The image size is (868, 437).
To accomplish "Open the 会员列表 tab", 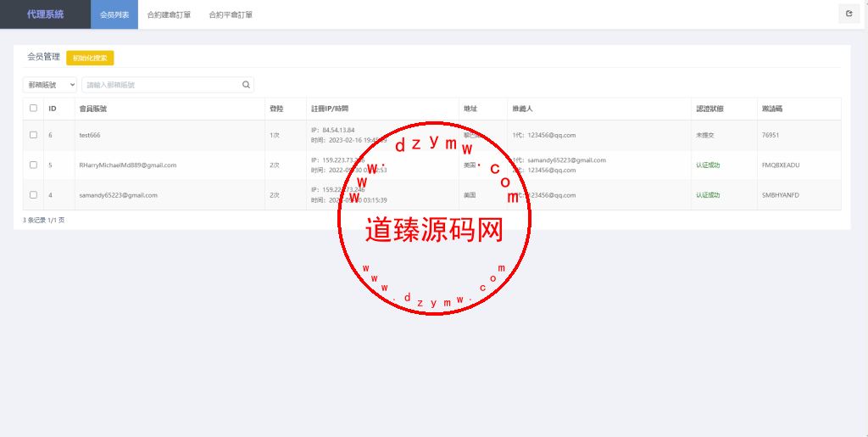I will (x=114, y=15).
